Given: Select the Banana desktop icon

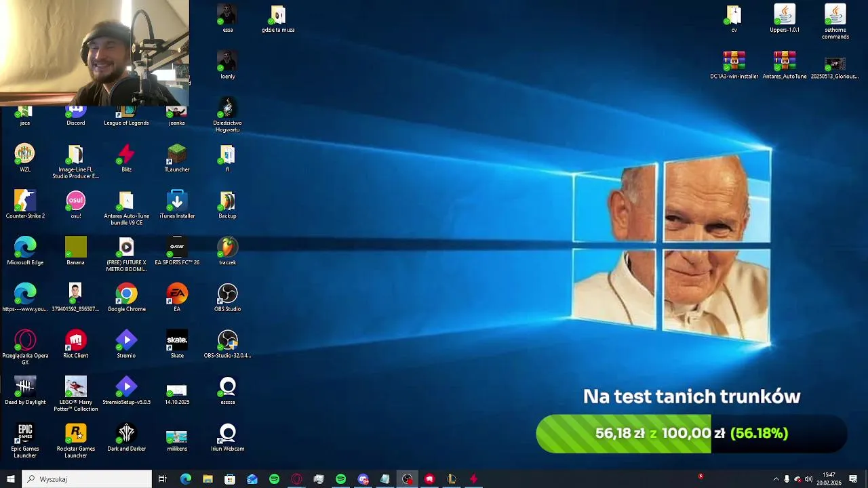Looking at the screenshot, I should point(75,251).
